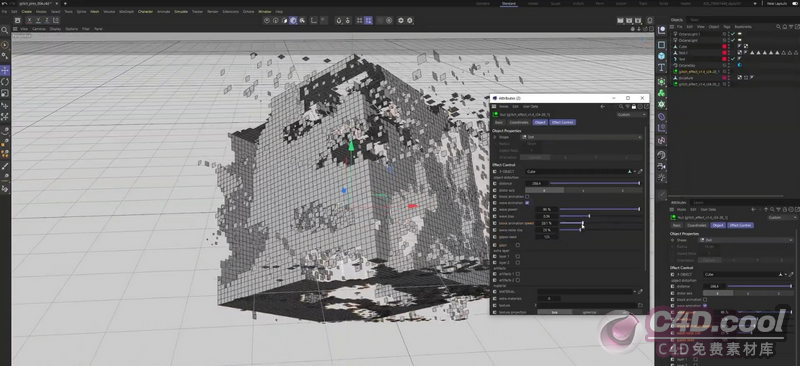Image resolution: width=800 pixels, height=366 pixels.
Task: Select Effect Control tab in Attributes window
Action: click(x=563, y=123)
